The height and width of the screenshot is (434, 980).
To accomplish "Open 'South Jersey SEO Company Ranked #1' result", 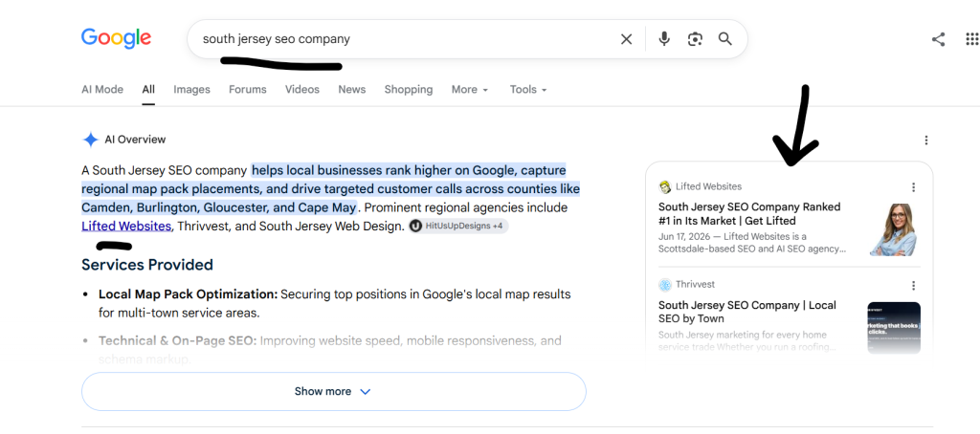I will click(x=749, y=213).
